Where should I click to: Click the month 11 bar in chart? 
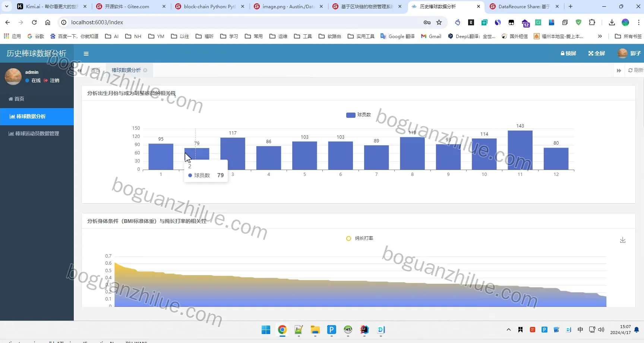point(520,150)
